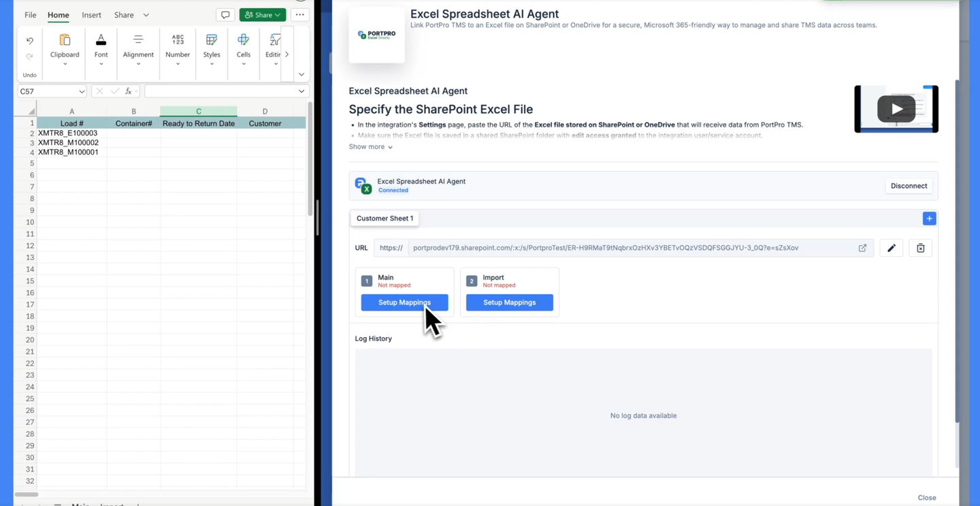Viewport: 980px width, 506px height.
Task: Open the Number format group
Action: (x=178, y=50)
